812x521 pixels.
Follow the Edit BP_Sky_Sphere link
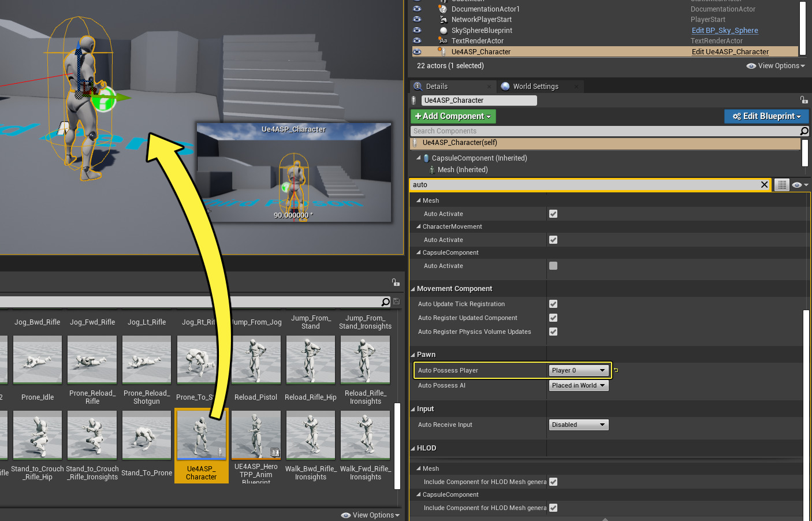point(725,29)
